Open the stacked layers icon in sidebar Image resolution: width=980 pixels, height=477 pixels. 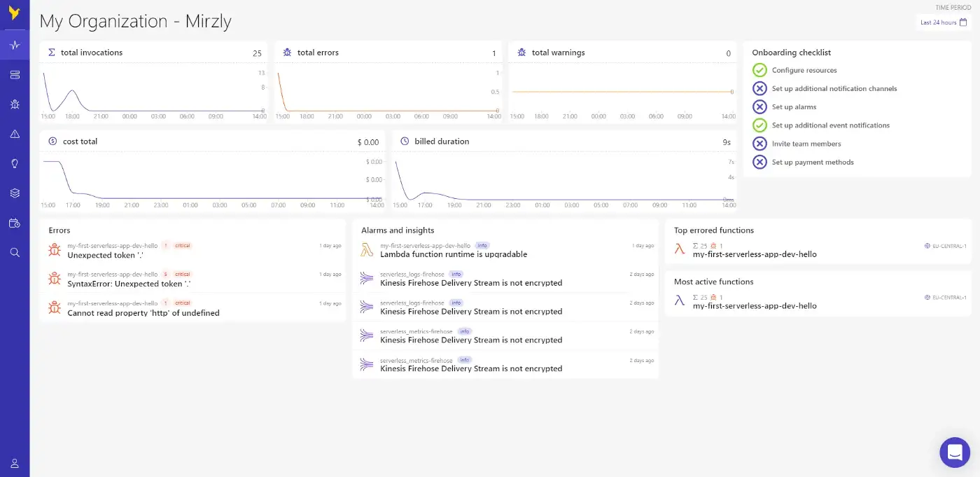tap(15, 193)
